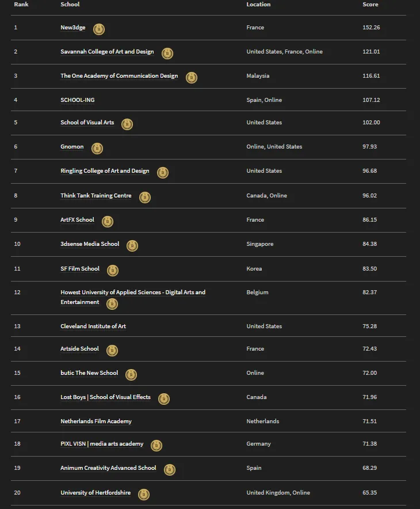The height and width of the screenshot is (509, 420).
Task: Open Ringling College of Art and Design page
Action: pyautogui.click(x=105, y=171)
